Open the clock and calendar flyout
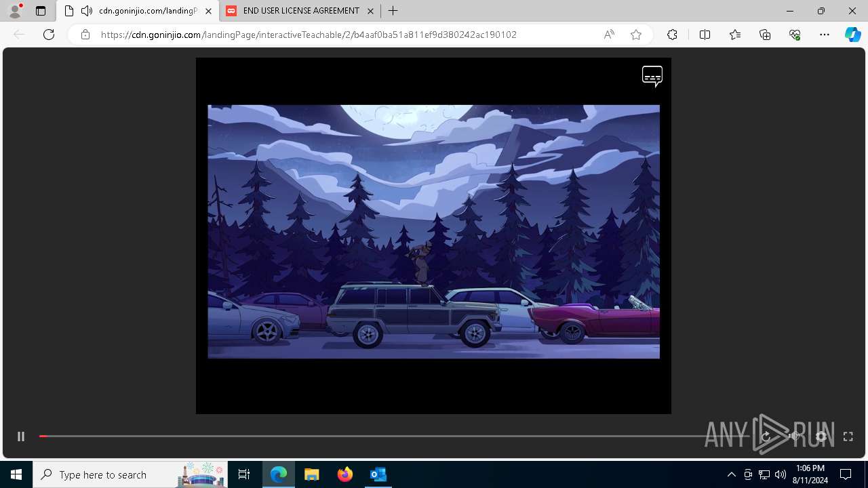Screen dimensions: 868x488 tap(810, 474)
